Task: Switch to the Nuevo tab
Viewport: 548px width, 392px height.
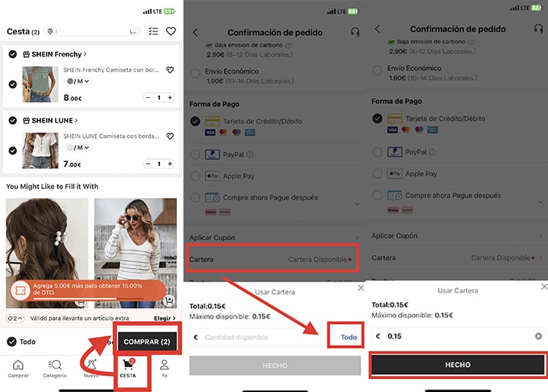Action: 91,369
